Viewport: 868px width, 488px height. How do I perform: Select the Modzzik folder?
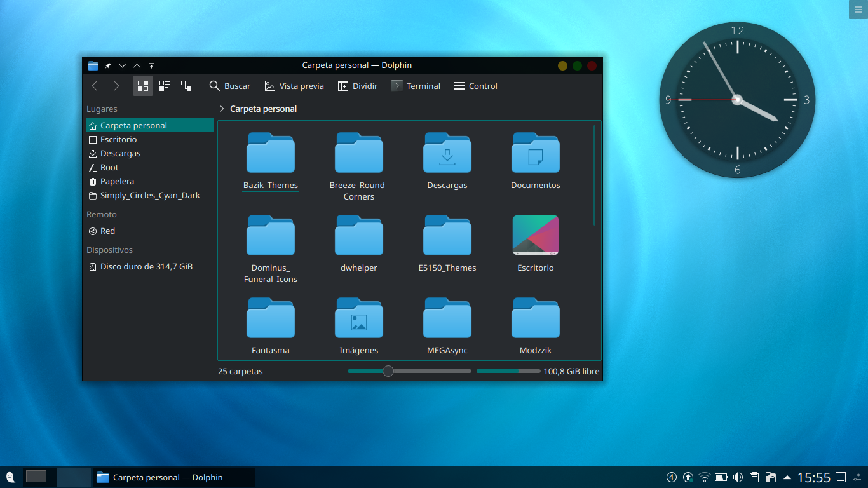pos(536,326)
